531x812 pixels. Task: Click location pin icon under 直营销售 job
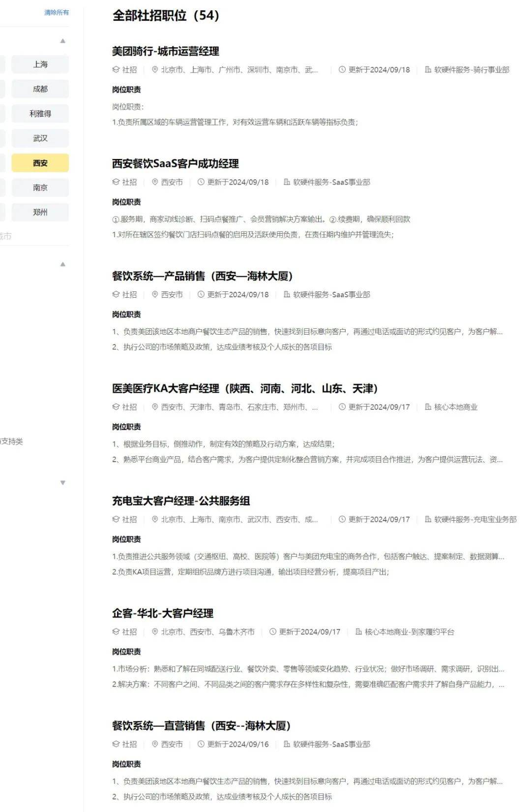click(x=155, y=745)
